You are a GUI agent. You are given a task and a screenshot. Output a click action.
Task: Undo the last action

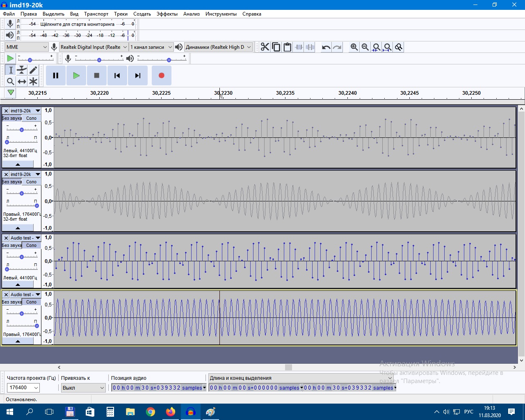(x=326, y=47)
